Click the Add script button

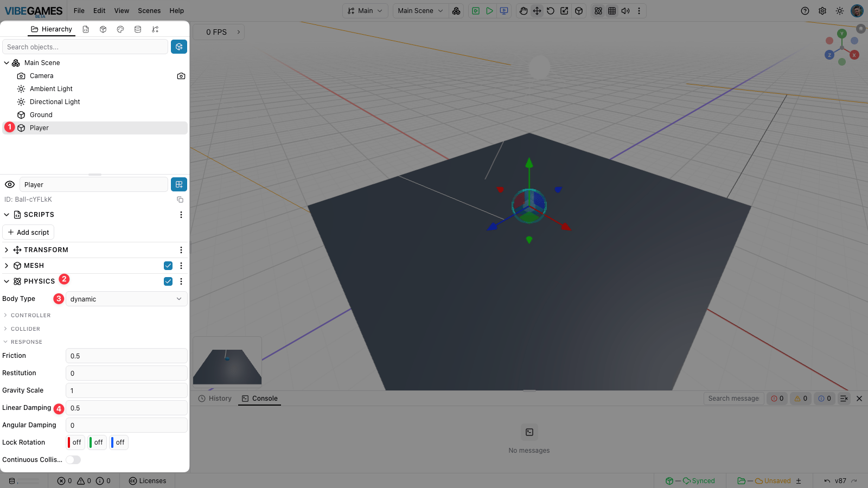[28, 232]
